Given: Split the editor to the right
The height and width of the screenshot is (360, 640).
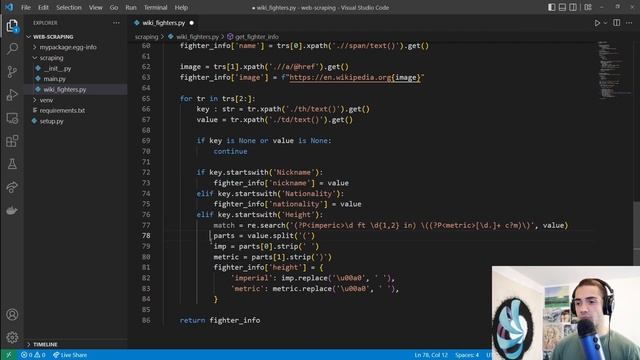Looking at the screenshot, I should click(616, 23).
